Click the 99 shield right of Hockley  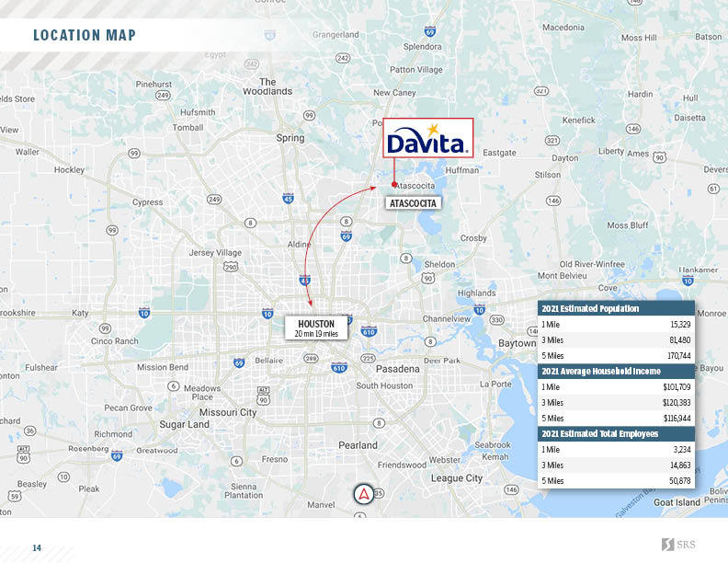tap(134, 154)
